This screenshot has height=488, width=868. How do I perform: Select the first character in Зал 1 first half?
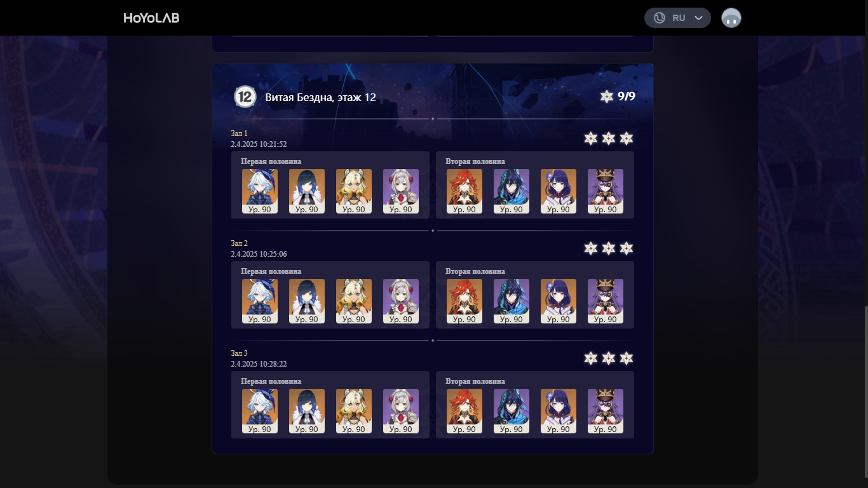260,191
